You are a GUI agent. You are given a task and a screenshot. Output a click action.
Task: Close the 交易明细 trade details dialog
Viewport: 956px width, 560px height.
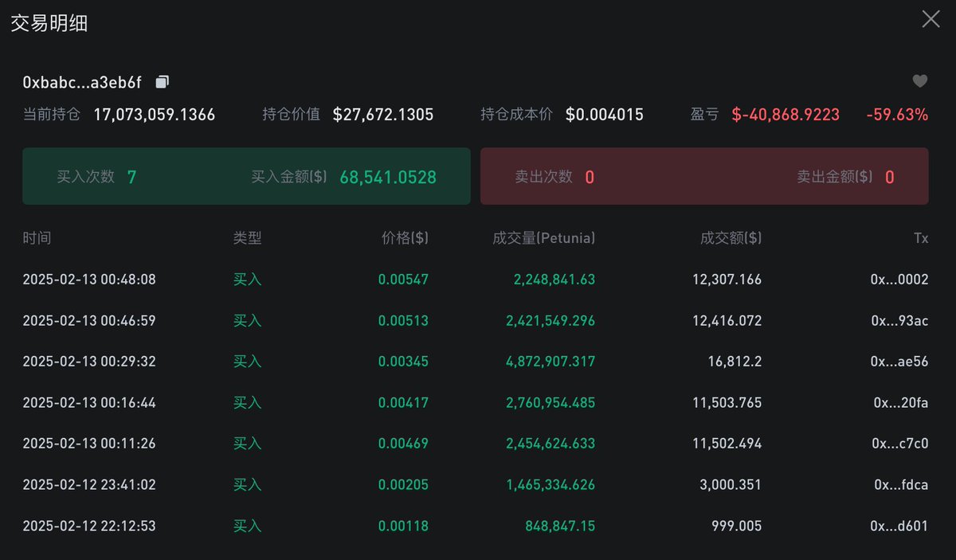930,19
